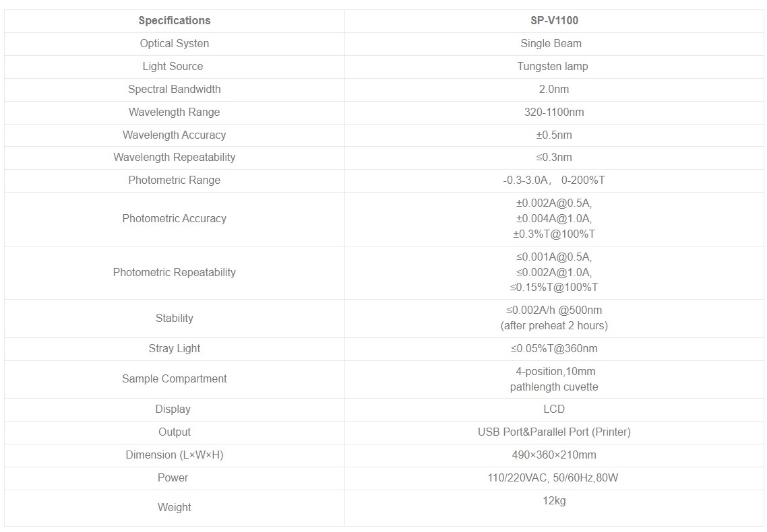Click the Single Beam value
The width and height of the screenshot is (767, 532).
(x=551, y=43)
